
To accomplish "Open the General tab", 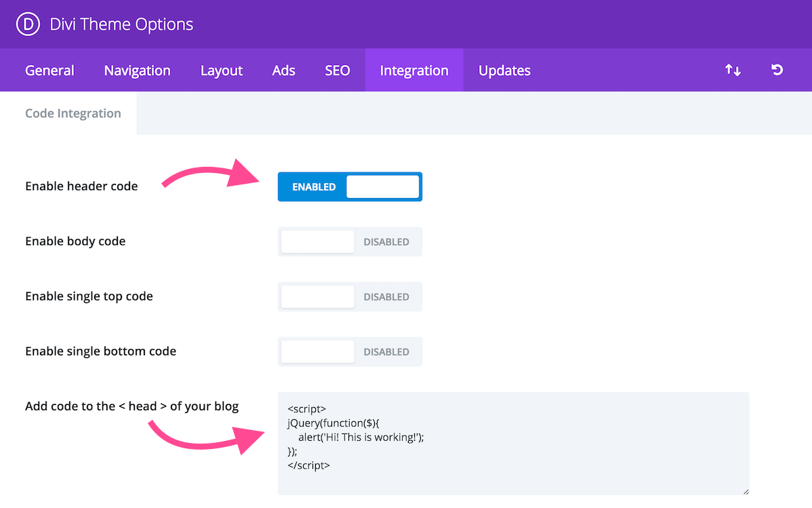I will coord(49,70).
